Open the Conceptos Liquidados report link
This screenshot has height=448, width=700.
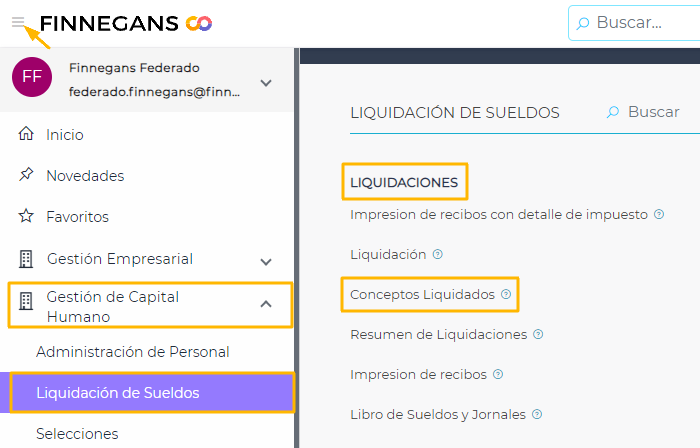point(422,295)
